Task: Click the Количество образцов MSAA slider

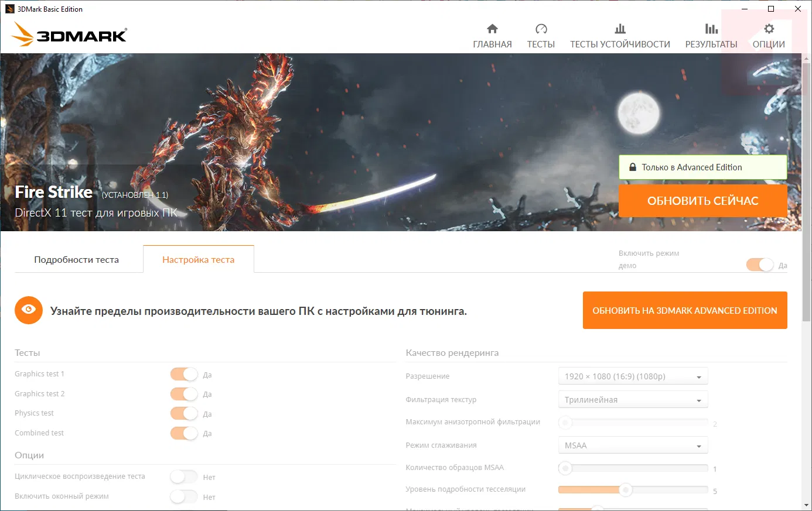Action: click(x=633, y=468)
